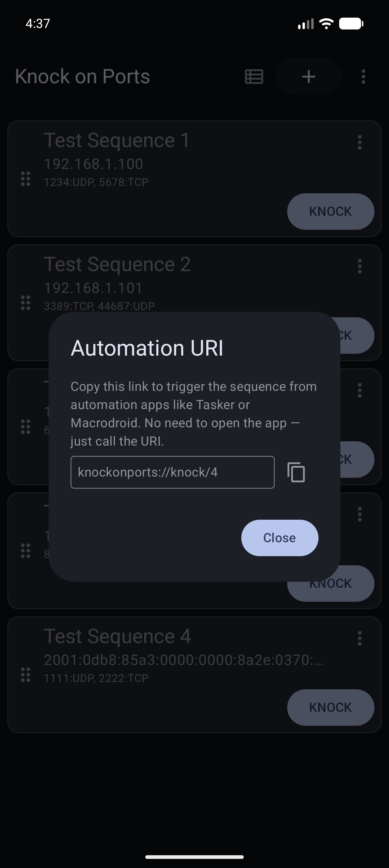Tap drag handle of third sequence card
This screenshot has width=389, height=868.
[x=26, y=427]
